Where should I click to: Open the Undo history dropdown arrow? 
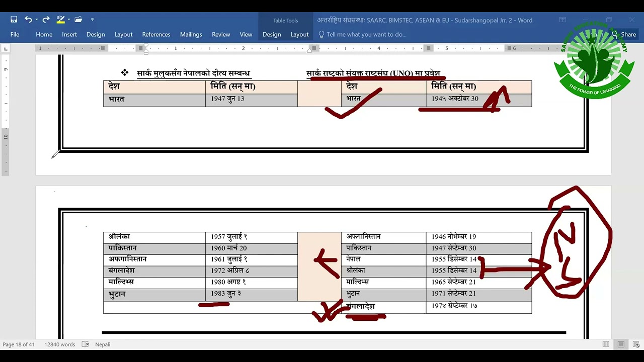[36, 20]
